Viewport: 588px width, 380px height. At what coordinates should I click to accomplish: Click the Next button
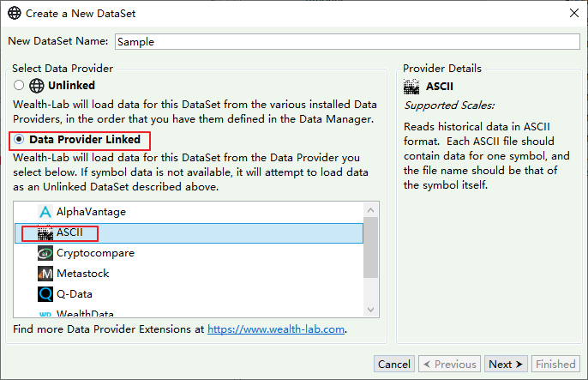[506, 364]
